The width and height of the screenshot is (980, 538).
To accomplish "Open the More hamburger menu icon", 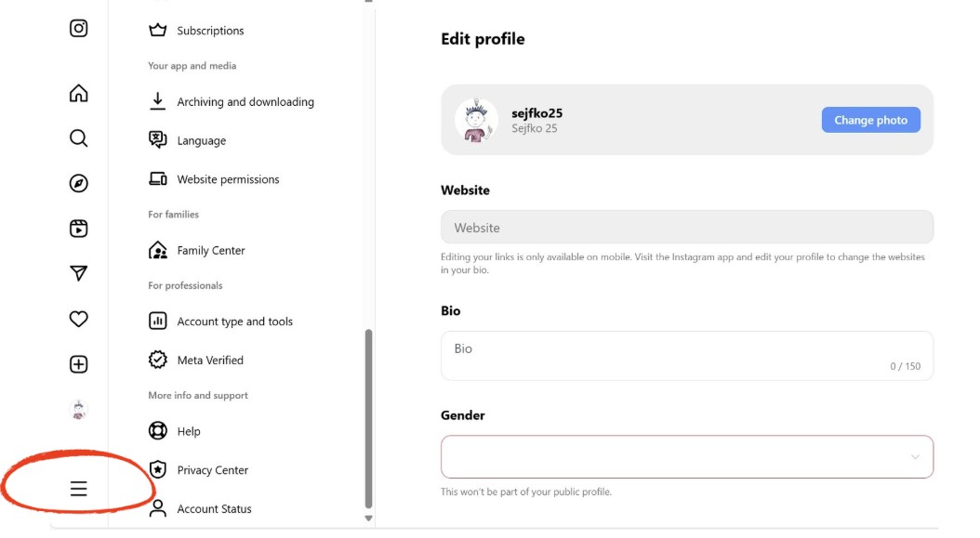I will coord(78,489).
